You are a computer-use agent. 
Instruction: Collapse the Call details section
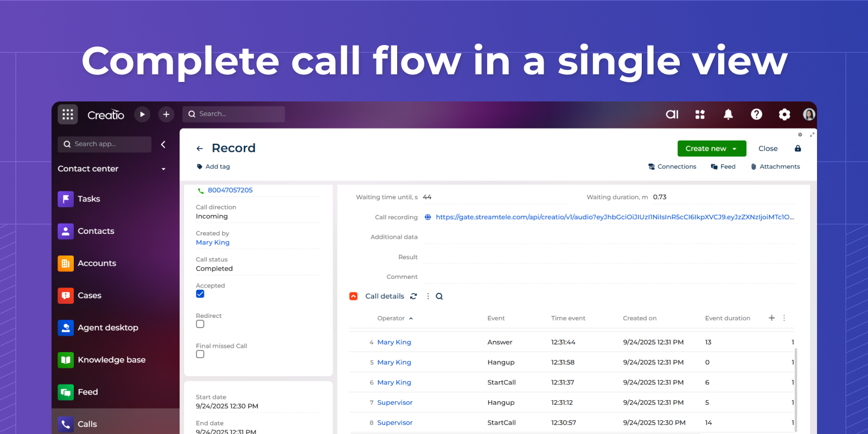(x=354, y=296)
